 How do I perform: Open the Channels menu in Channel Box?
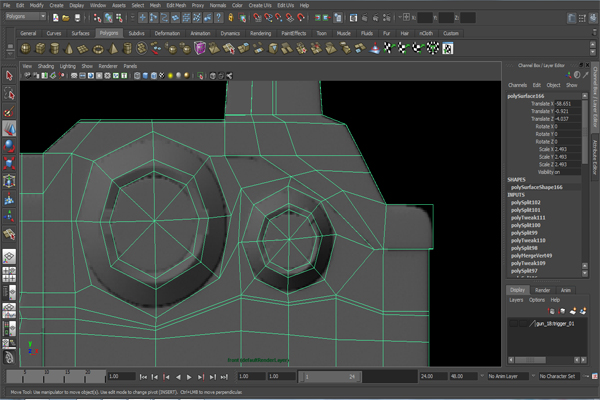(x=518, y=85)
